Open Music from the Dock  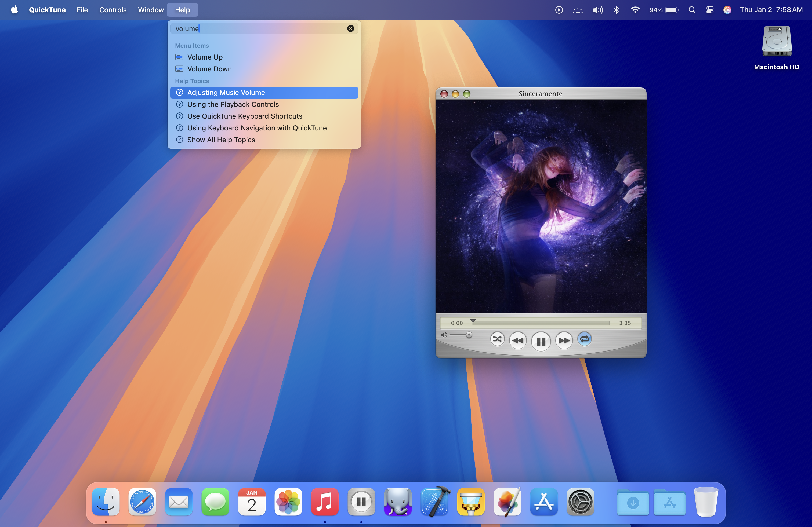click(325, 502)
